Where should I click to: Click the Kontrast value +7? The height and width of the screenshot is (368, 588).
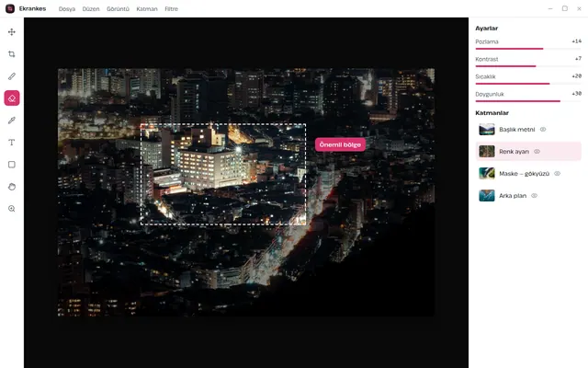(578, 59)
